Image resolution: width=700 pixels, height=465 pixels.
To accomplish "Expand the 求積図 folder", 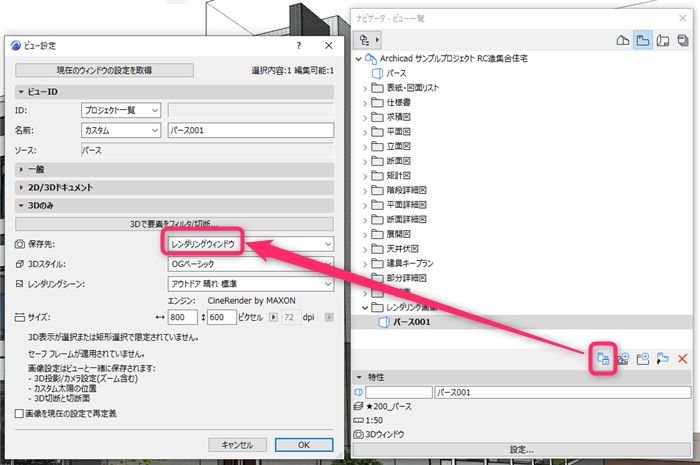I will [365, 118].
